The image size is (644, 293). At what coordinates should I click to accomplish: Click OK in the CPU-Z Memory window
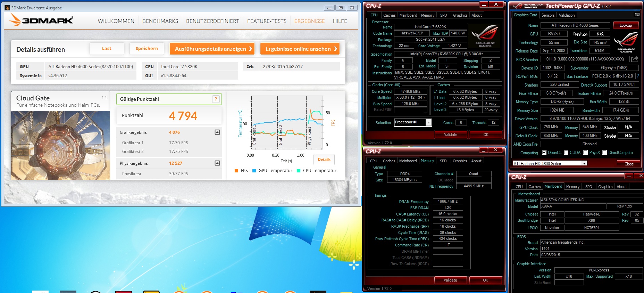click(x=485, y=280)
